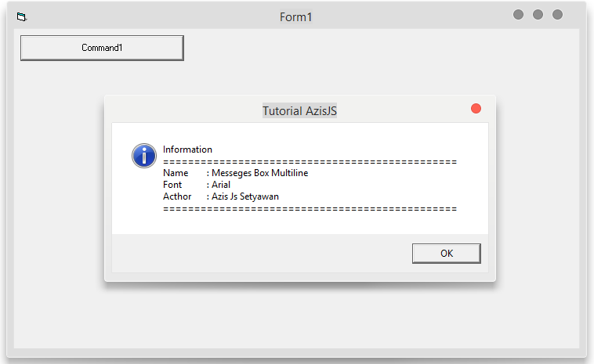The width and height of the screenshot is (594, 364).
Task: Click the last gray circle button of Form1
Action: [558, 14]
